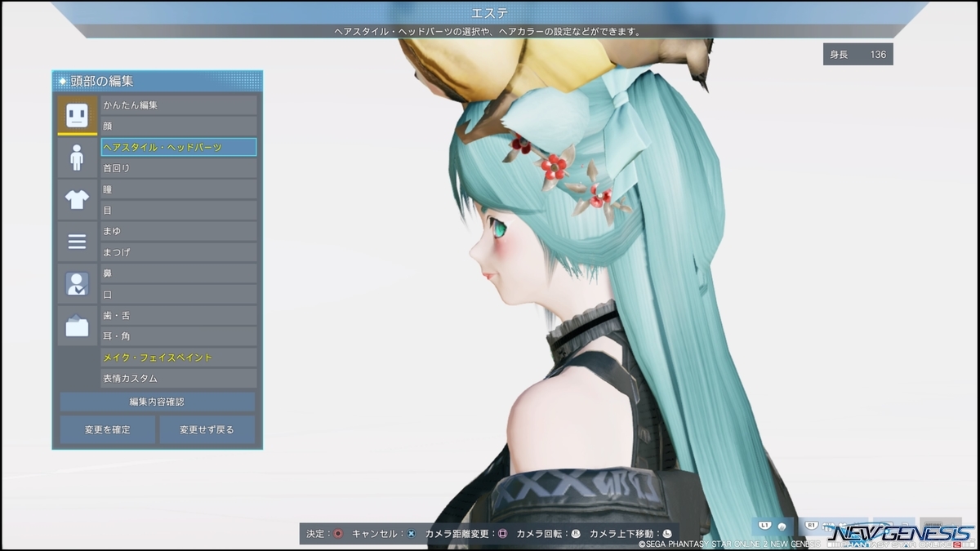Select まつげ in the head edit list

[x=178, y=252]
